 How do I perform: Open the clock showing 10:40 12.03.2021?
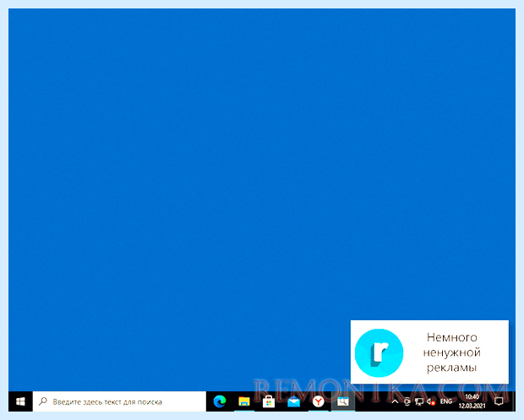point(472,401)
